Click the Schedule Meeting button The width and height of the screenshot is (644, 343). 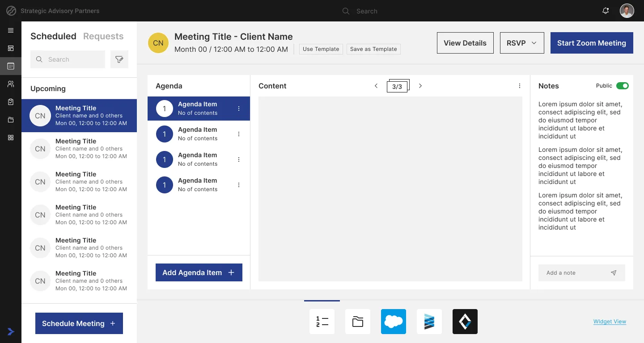coord(79,323)
